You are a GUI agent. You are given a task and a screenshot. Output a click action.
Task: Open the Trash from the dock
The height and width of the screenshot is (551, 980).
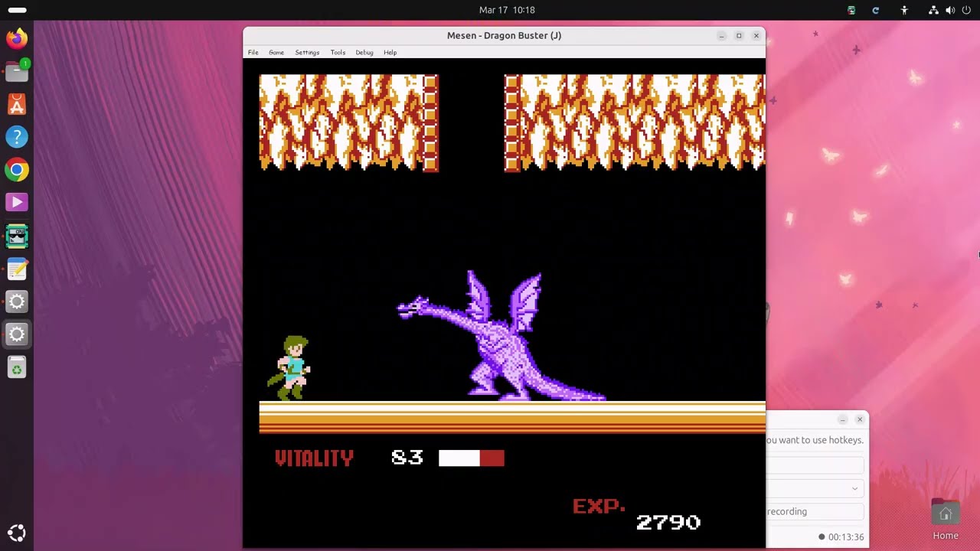click(17, 368)
